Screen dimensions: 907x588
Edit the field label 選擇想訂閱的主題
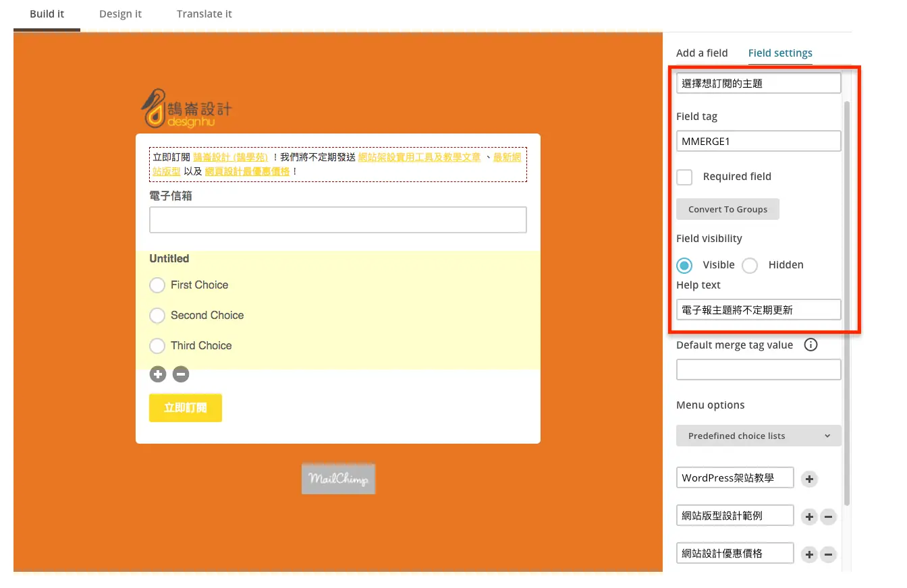[x=759, y=83]
